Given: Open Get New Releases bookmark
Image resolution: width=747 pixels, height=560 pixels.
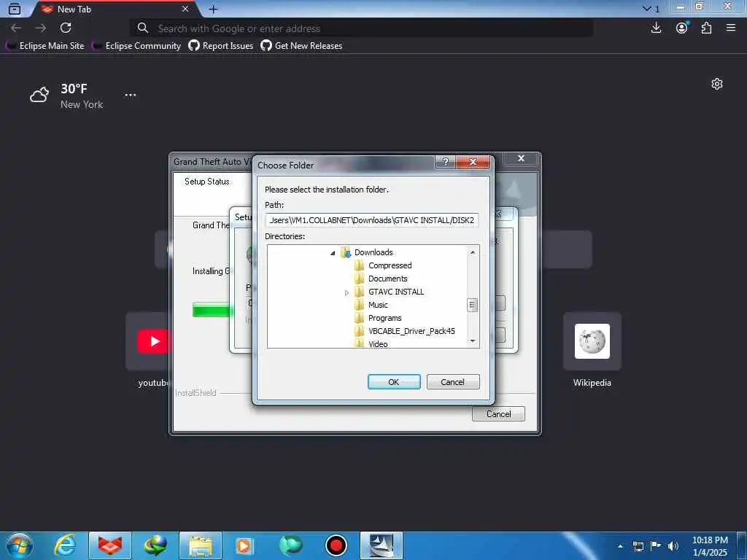Looking at the screenshot, I should pos(301,46).
